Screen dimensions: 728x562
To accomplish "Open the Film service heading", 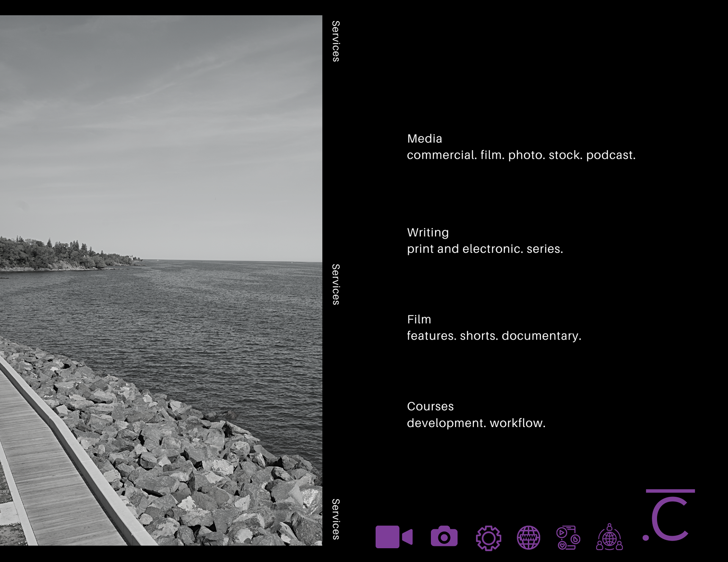I will pyautogui.click(x=419, y=319).
